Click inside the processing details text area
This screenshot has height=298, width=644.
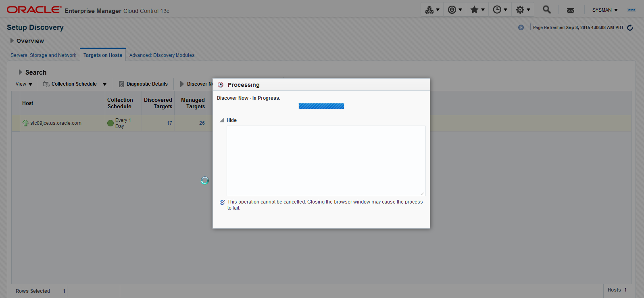pos(326,161)
